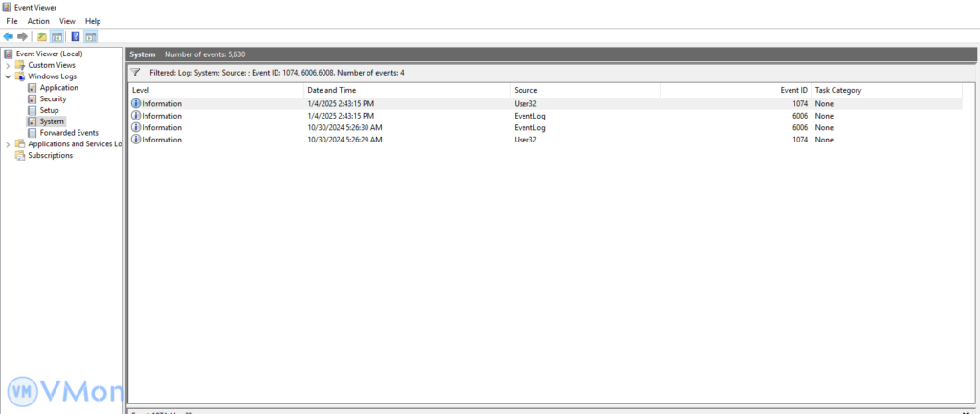Image resolution: width=980 pixels, height=414 pixels.
Task: Open the Action menu
Action: coord(38,21)
